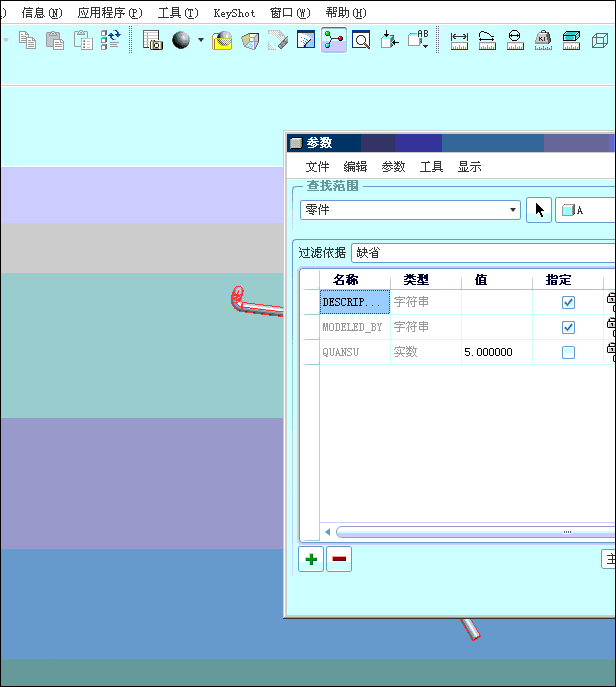This screenshot has width=616, height=687.
Task: Uncheck 指定 checkbox for MODELED_BY row
Action: tap(568, 327)
